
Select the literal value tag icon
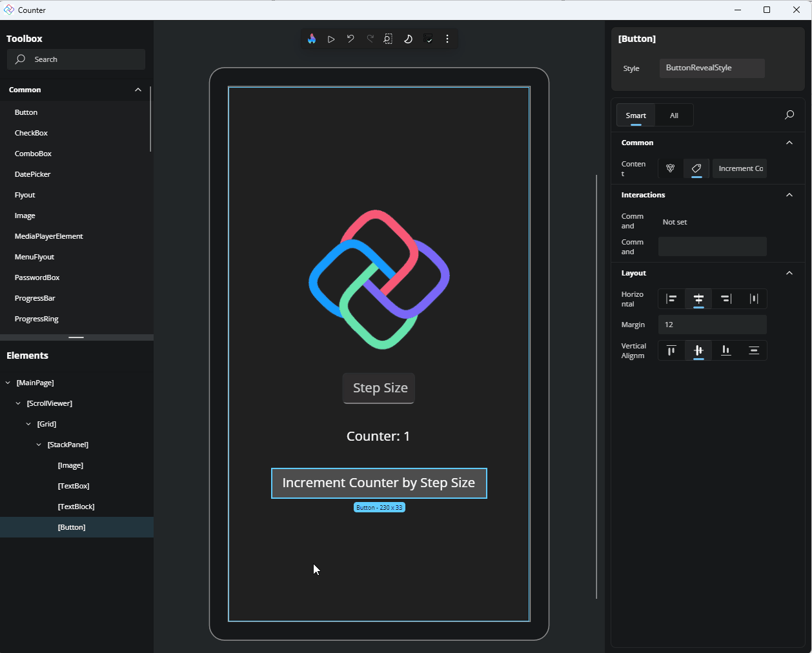[696, 168]
